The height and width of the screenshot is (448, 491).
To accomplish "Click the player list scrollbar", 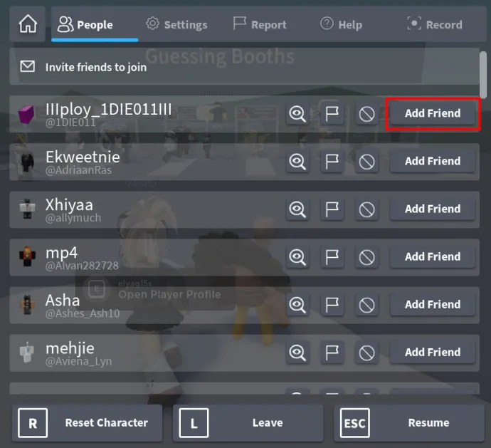I will (483, 75).
